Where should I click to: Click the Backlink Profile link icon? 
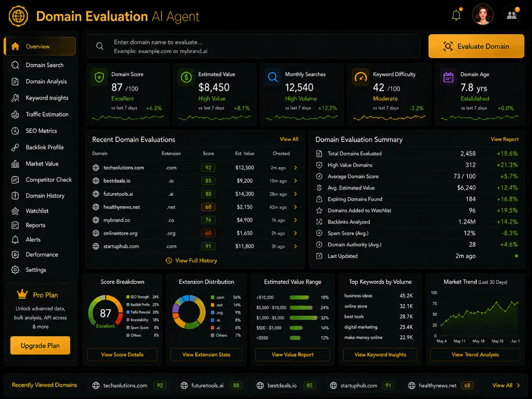tap(15, 147)
